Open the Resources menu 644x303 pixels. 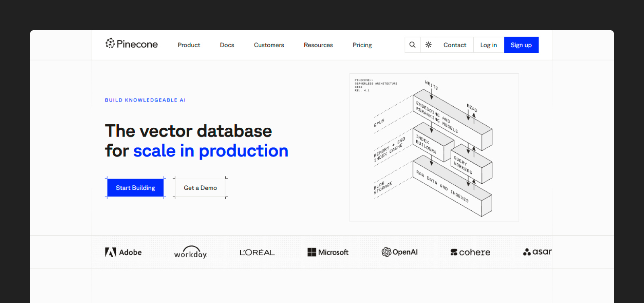(x=318, y=45)
